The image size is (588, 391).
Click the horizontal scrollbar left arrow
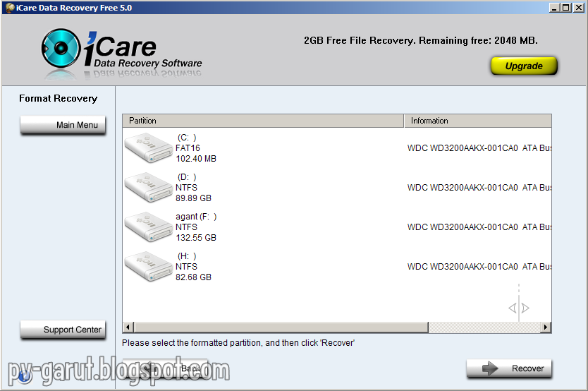[128, 327]
